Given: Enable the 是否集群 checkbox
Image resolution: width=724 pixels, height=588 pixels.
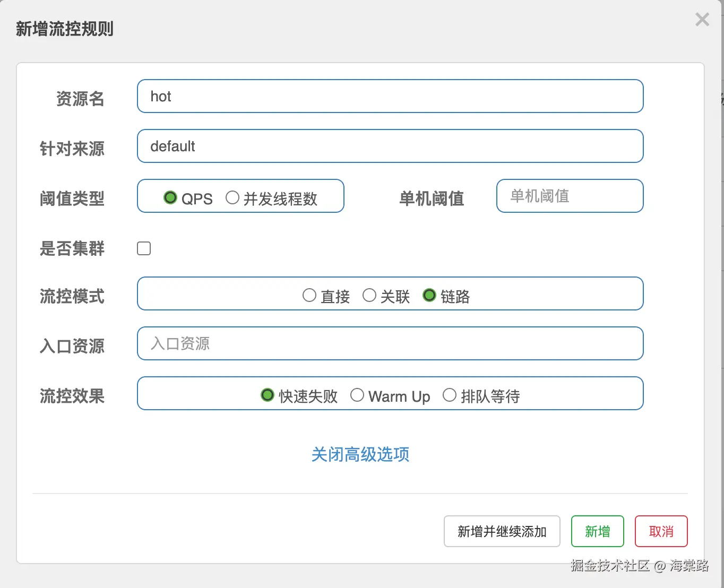Looking at the screenshot, I should [144, 248].
